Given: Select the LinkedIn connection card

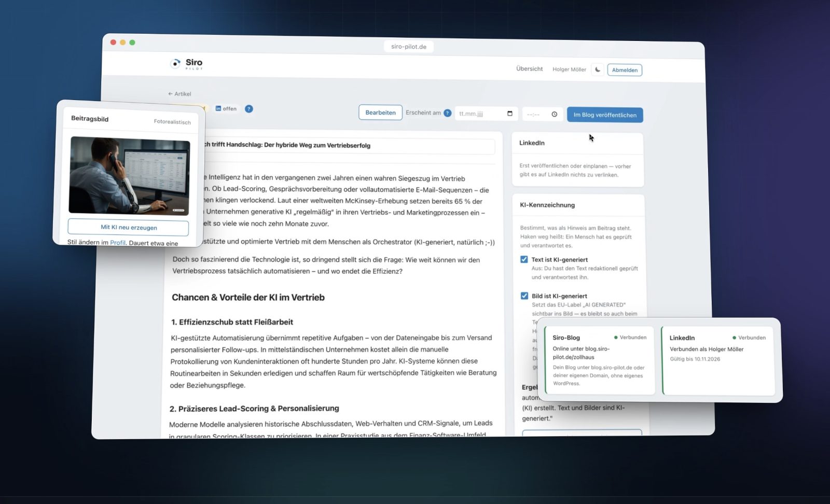Looking at the screenshot, I should [x=718, y=360].
